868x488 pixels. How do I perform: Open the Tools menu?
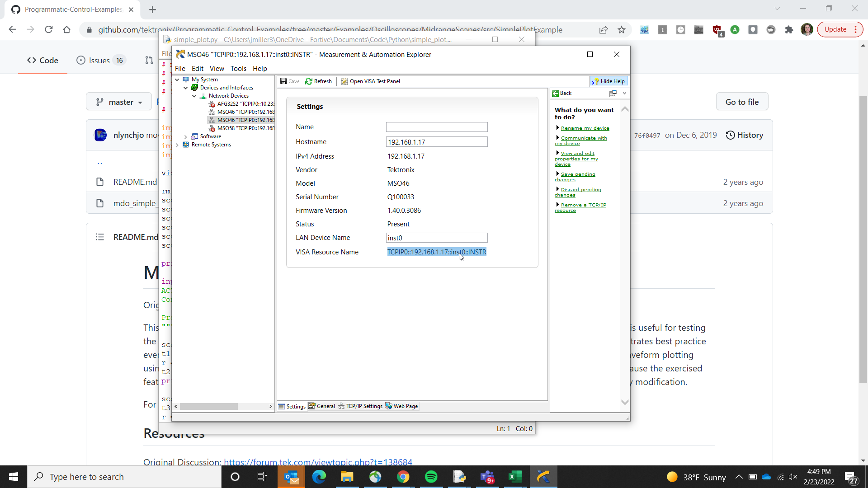pos(238,69)
